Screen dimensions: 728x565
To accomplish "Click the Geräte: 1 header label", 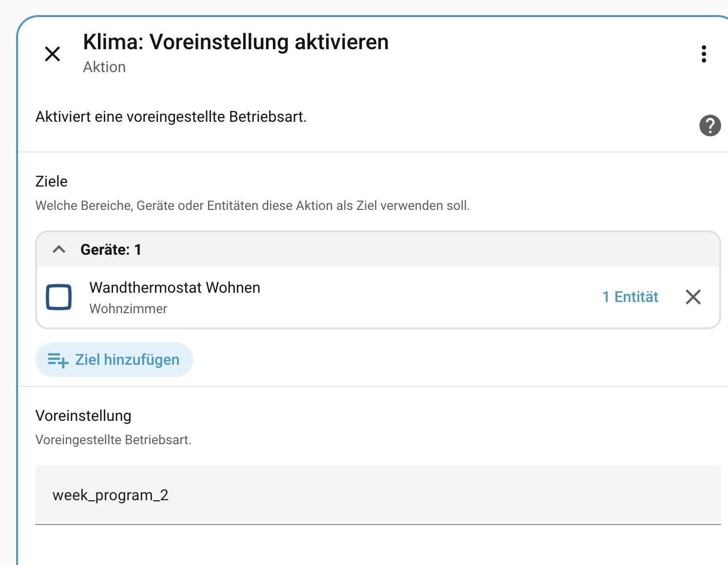I will coord(111,250).
